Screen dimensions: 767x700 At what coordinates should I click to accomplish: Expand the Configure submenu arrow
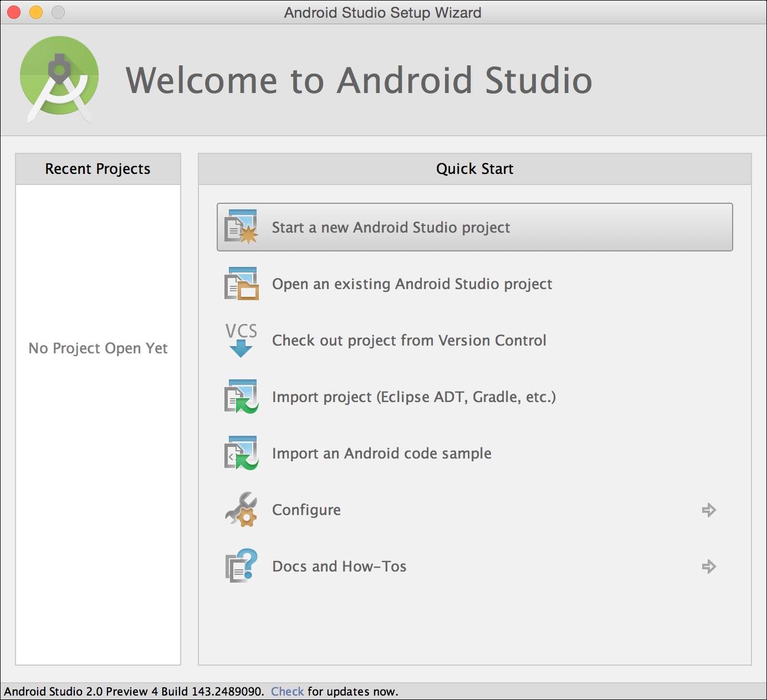tap(709, 510)
